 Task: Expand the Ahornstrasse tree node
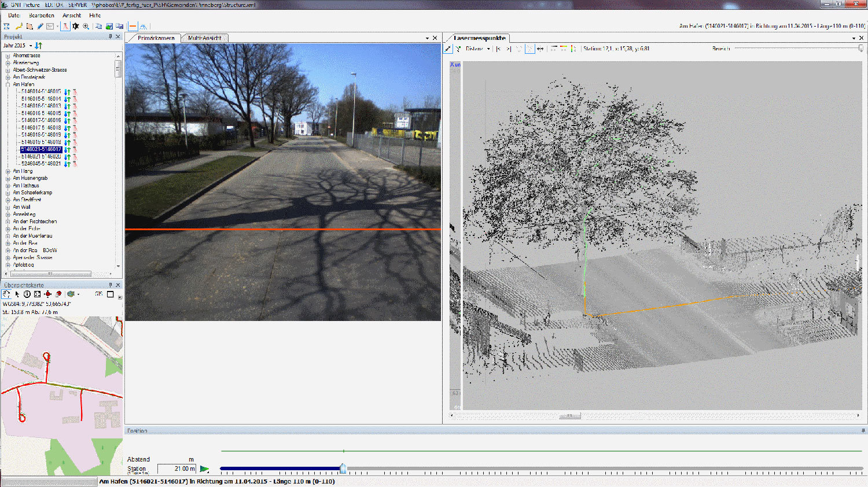[x=8, y=56]
